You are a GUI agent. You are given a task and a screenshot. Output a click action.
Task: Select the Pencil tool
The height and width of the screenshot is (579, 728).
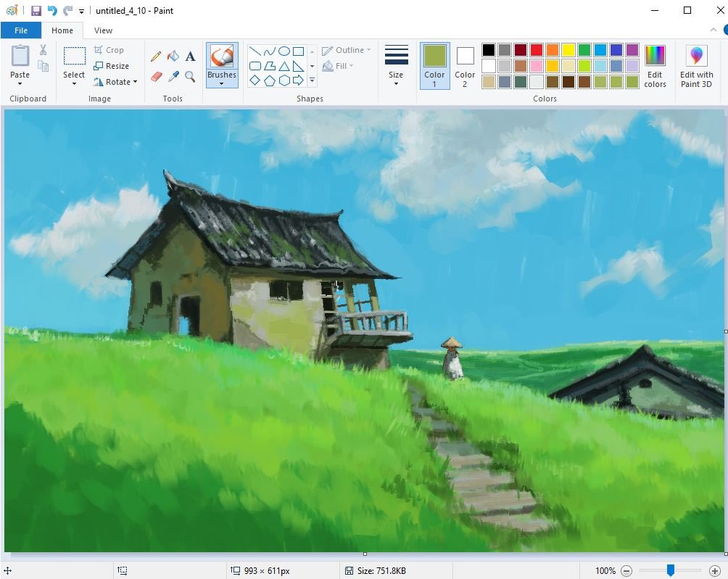156,57
